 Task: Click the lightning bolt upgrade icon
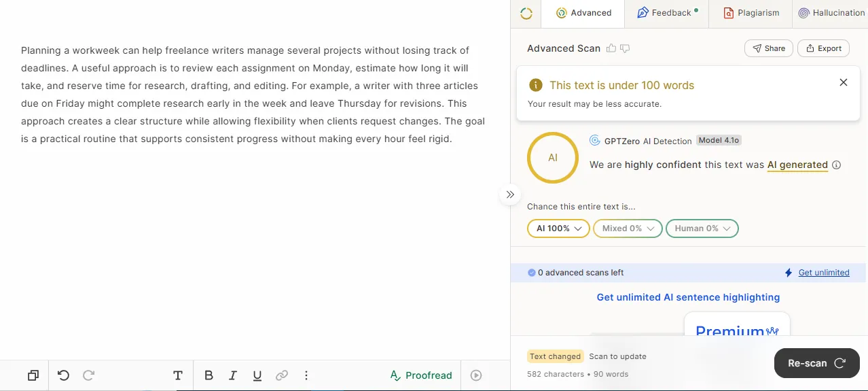tap(789, 273)
